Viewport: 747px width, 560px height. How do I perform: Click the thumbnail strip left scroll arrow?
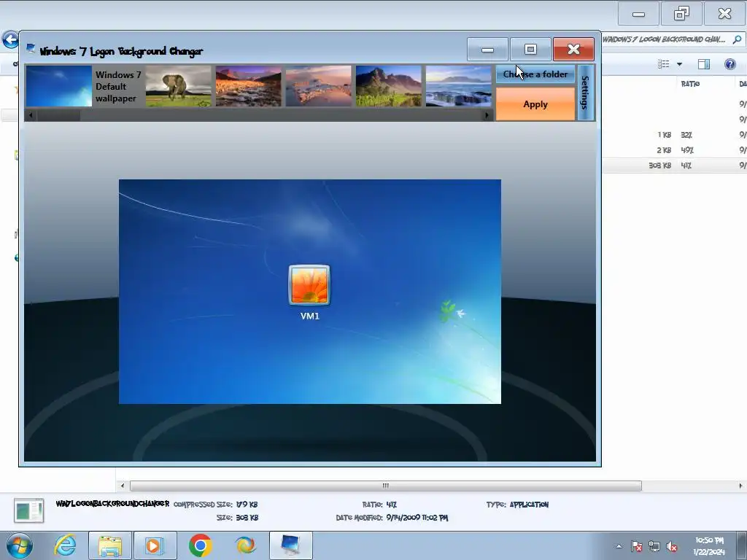(x=31, y=114)
